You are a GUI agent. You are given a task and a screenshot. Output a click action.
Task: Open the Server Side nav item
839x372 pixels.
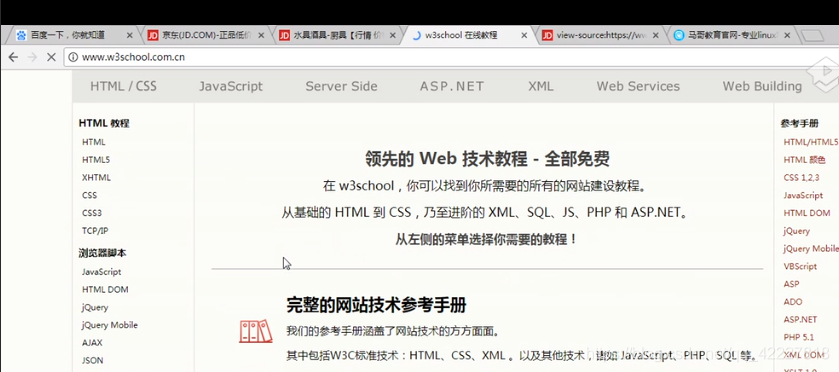pyautogui.click(x=341, y=86)
